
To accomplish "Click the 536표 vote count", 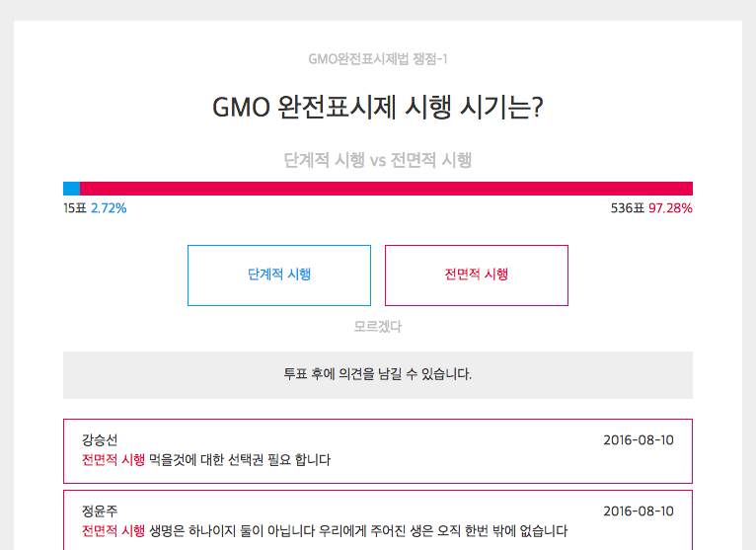I will 627,208.
